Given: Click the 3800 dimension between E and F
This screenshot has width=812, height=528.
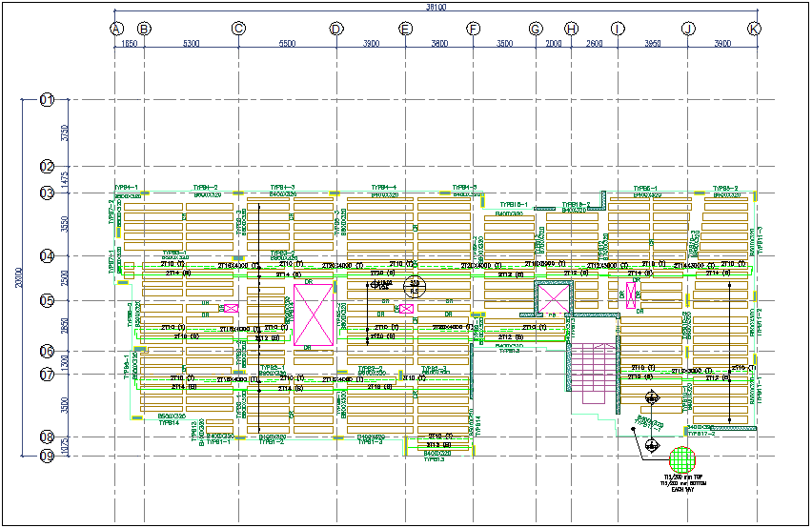Looking at the screenshot, I should point(439,44).
